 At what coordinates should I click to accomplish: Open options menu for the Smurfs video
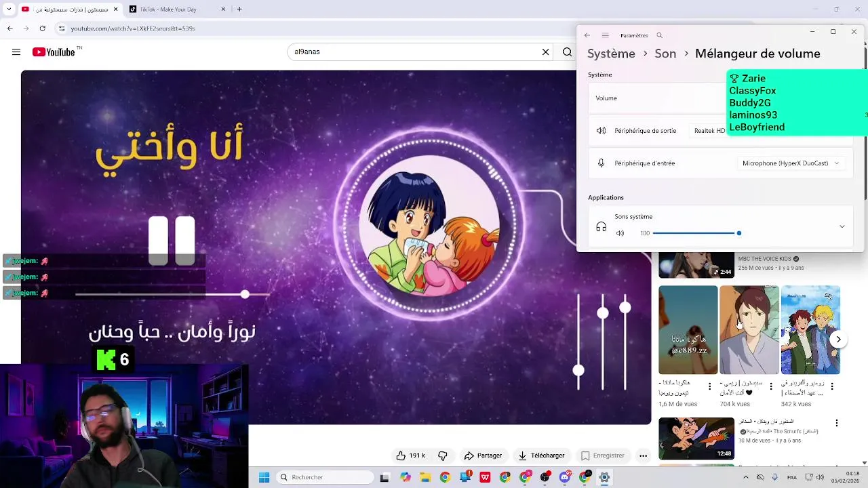pyautogui.click(x=837, y=423)
